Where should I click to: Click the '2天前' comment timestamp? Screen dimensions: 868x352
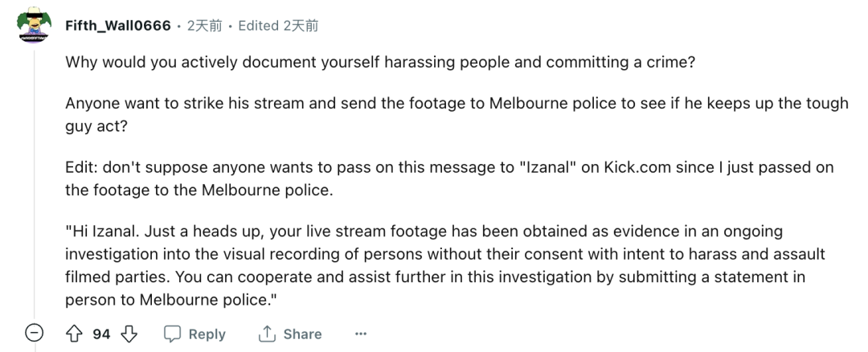205,26
